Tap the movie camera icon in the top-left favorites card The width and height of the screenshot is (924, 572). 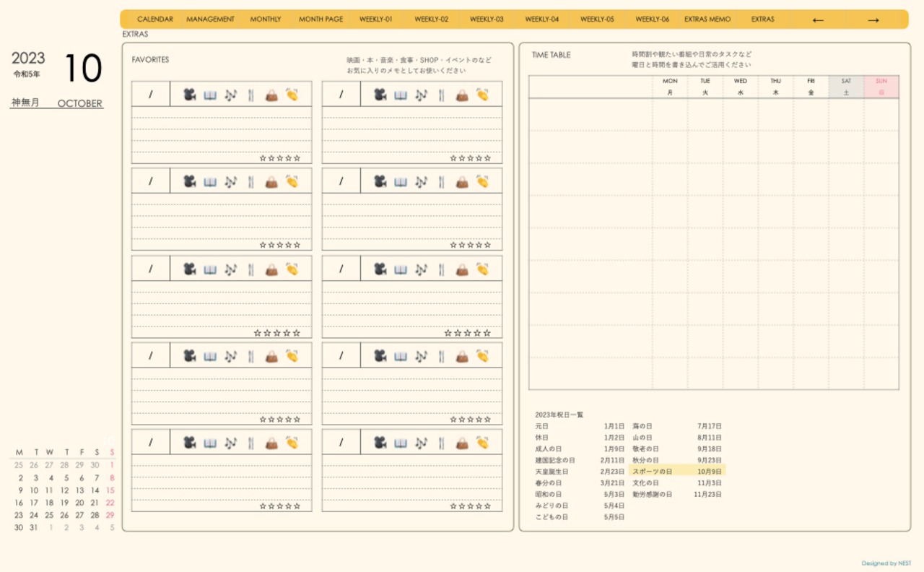[189, 95]
